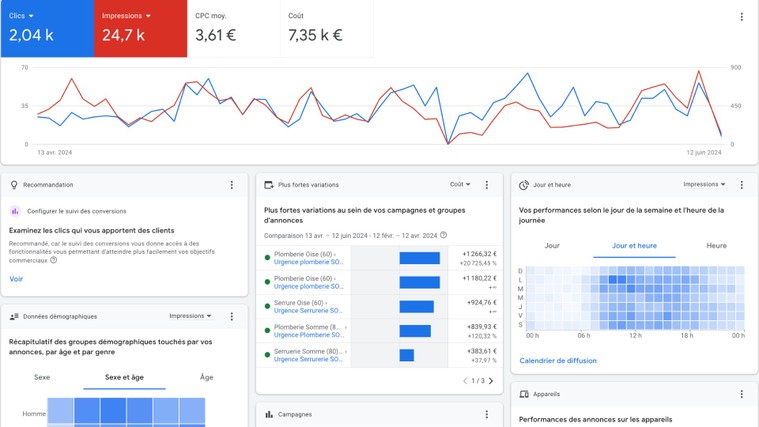Open the Impressions metric dropdown in scorecard
Image resolution: width=759 pixels, height=427 pixels.
point(126,16)
